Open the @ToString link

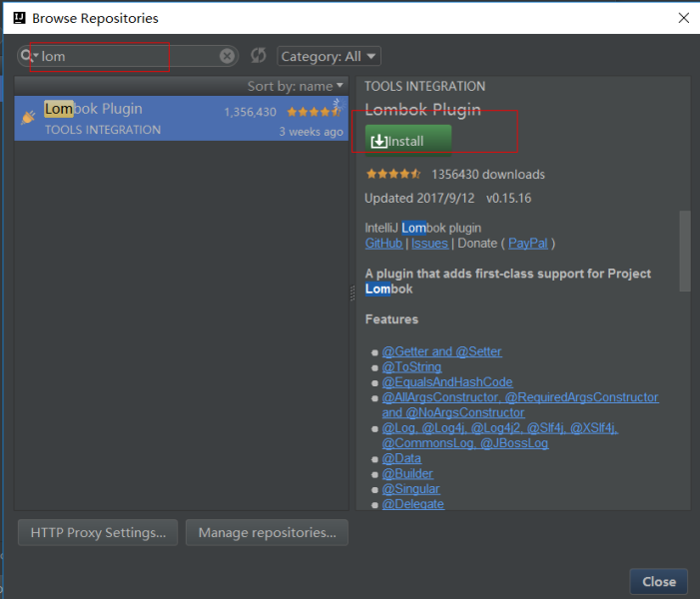click(411, 367)
